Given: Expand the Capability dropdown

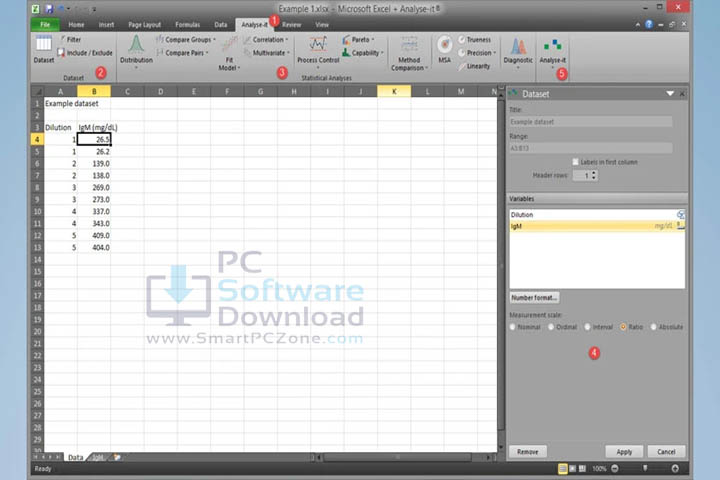Looking at the screenshot, I should (x=382, y=53).
